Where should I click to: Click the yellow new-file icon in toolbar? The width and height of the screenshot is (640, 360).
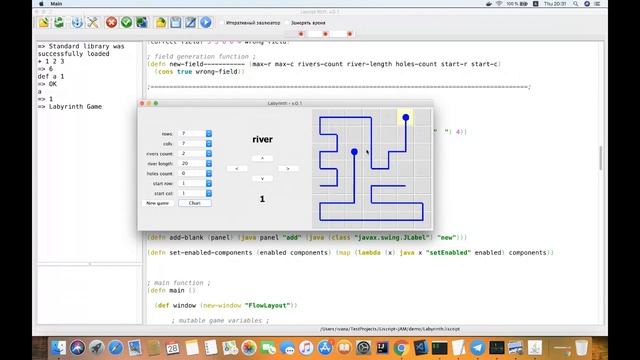(44, 22)
